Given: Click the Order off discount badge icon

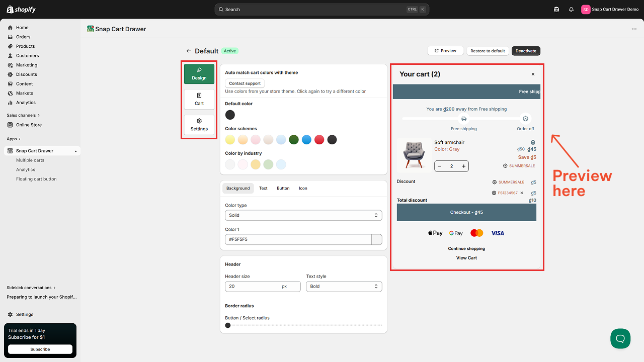Looking at the screenshot, I should pos(525,118).
